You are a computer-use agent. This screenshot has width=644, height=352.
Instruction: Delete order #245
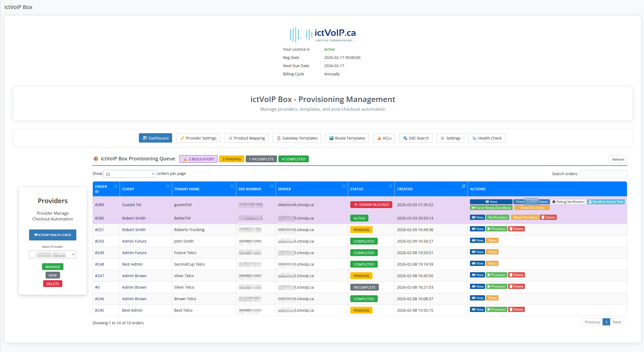tap(516, 310)
